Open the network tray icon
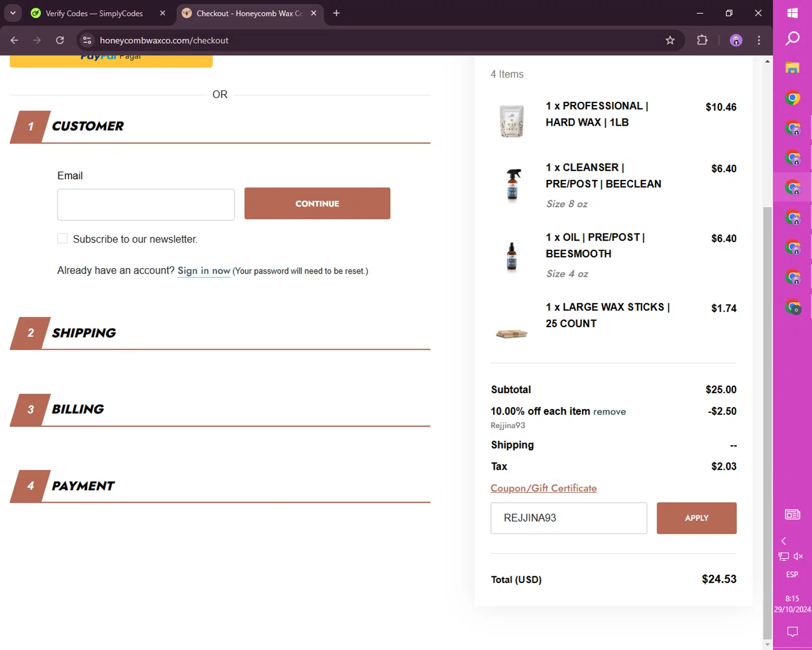This screenshot has height=650, width=812. click(x=783, y=556)
